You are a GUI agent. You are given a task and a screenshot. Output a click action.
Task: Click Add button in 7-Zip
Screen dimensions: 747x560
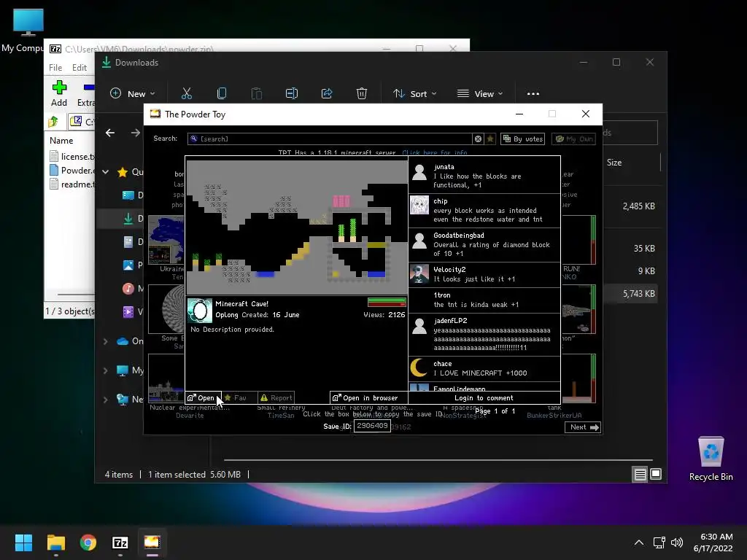(x=59, y=94)
